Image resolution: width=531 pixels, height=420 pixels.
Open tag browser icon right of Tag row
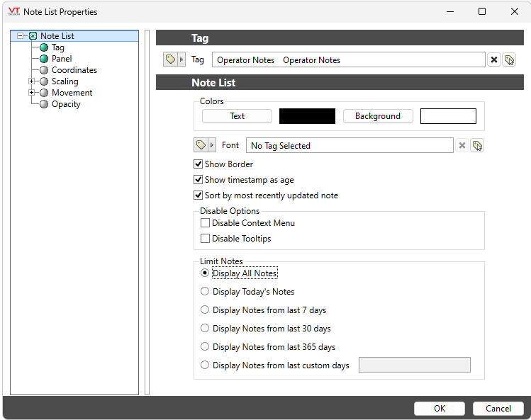tap(509, 60)
